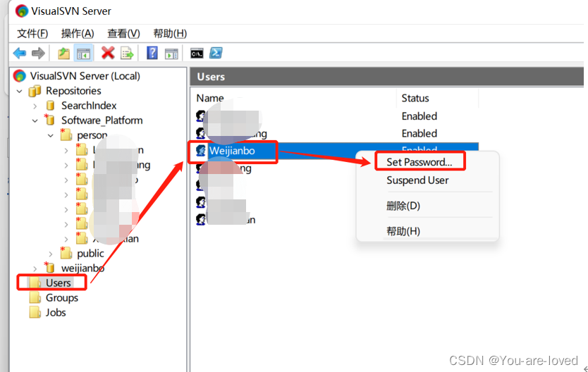Image resolution: width=588 pixels, height=372 pixels.
Task: Click the Back navigation arrow
Action: tap(20, 54)
